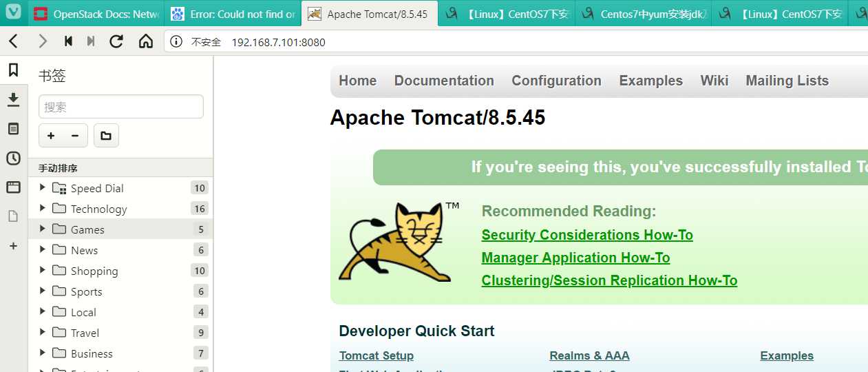Open the Downloads panel icon
868x372 pixels.
(13, 99)
